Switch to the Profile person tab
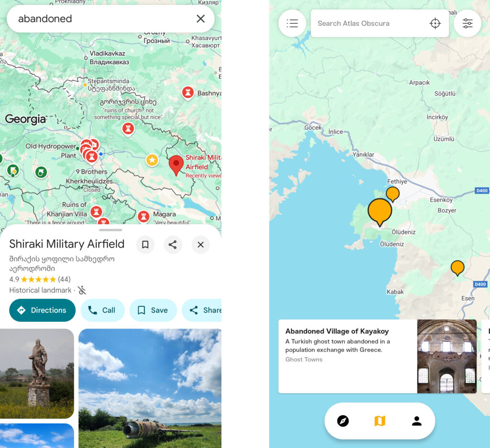The image size is (490, 448). click(417, 421)
